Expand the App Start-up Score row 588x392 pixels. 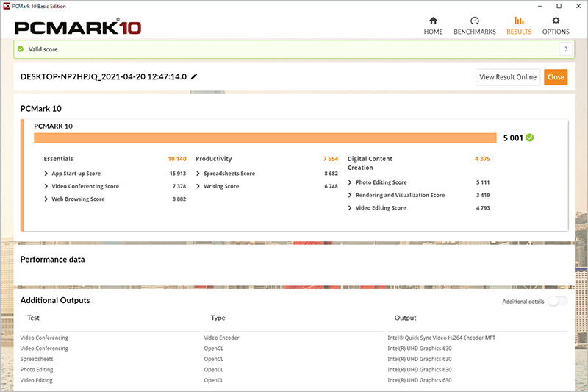pyautogui.click(x=47, y=174)
